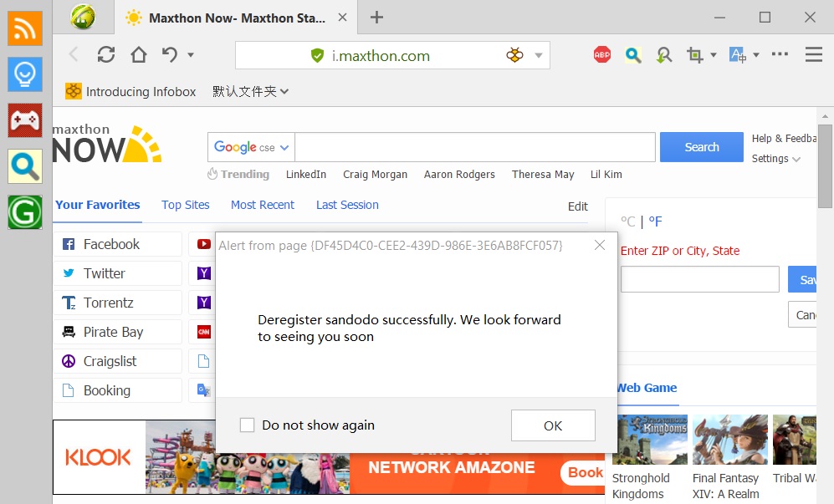Close the Maxthon Now tab
Image resolution: width=834 pixels, height=504 pixels.
point(342,18)
